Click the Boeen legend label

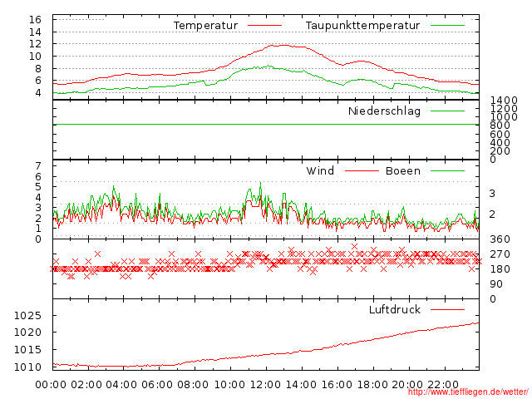pyautogui.click(x=403, y=170)
